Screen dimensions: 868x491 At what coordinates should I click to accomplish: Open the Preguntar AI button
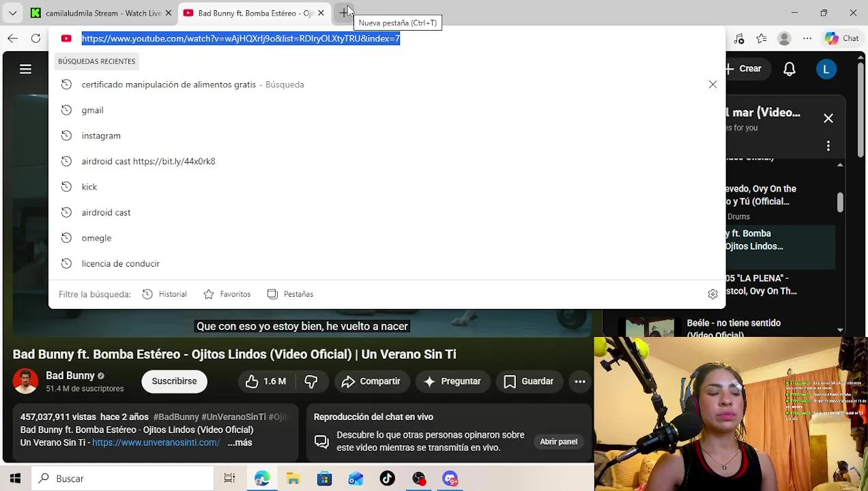[x=452, y=381]
